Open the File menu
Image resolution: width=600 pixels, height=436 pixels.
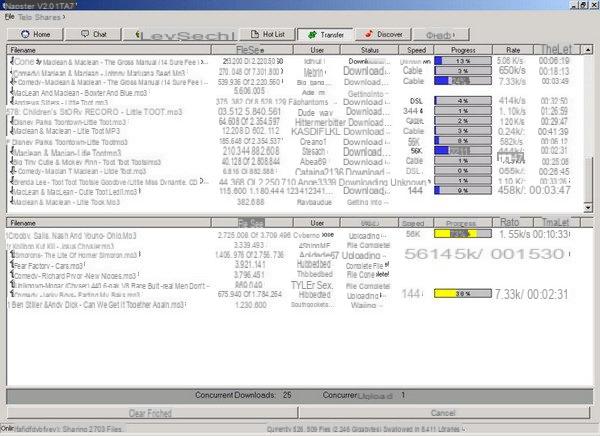tap(10, 17)
